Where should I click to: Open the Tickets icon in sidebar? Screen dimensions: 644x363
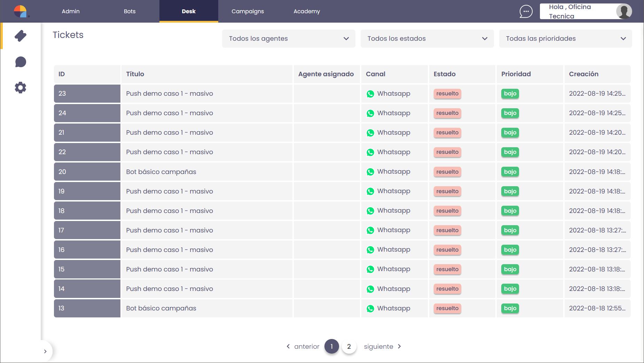tap(21, 36)
